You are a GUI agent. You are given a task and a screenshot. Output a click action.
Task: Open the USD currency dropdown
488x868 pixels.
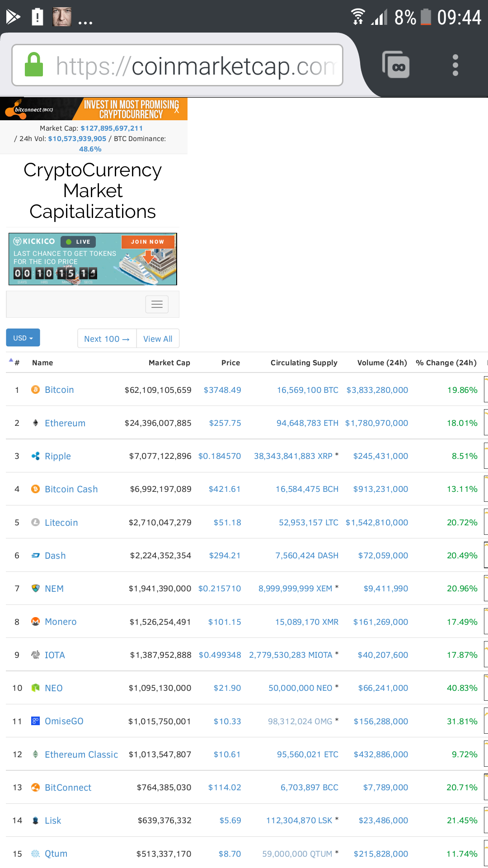point(23,338)
